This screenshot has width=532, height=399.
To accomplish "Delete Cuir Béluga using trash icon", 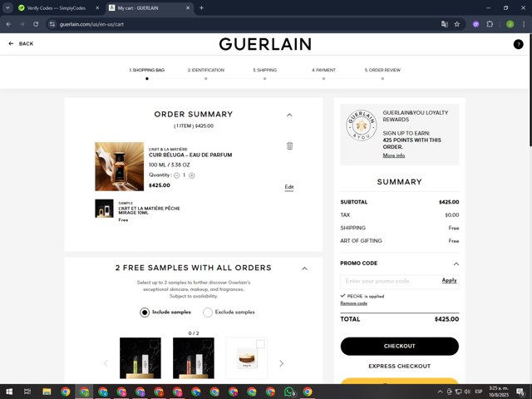I will (289, 146).
